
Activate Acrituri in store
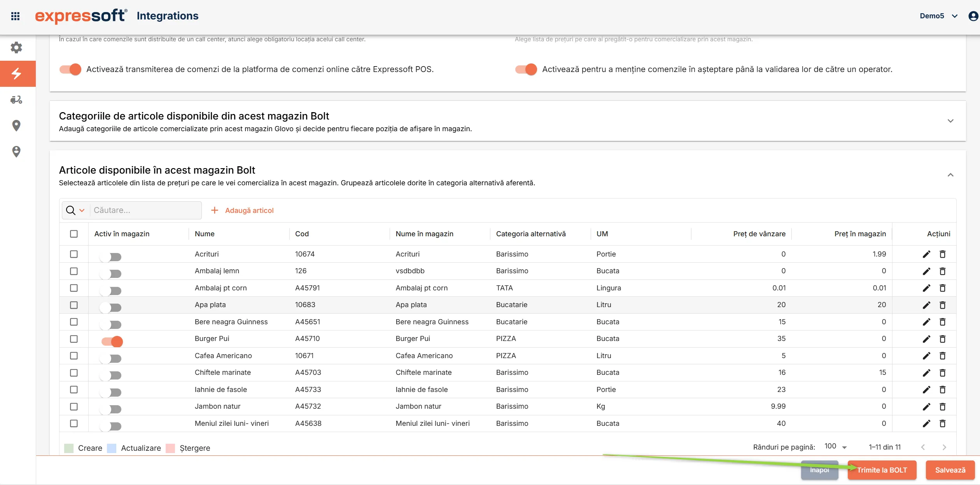pos(110,257)
